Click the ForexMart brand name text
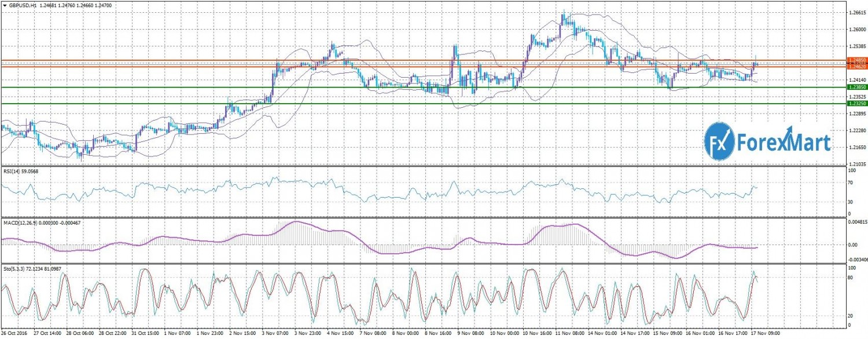Image resolution: width=868 pixels, height=339 pixels. click(782, 143)
